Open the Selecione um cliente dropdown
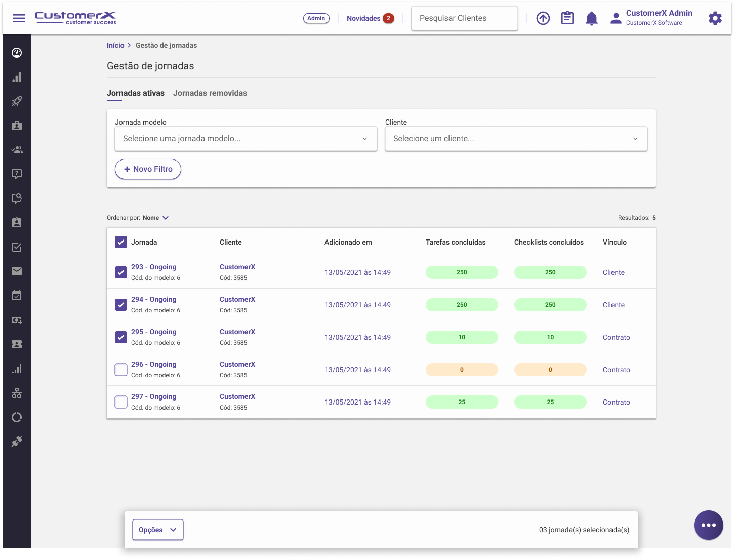Viewport: 734px width, 560px height. pos(516,139)
